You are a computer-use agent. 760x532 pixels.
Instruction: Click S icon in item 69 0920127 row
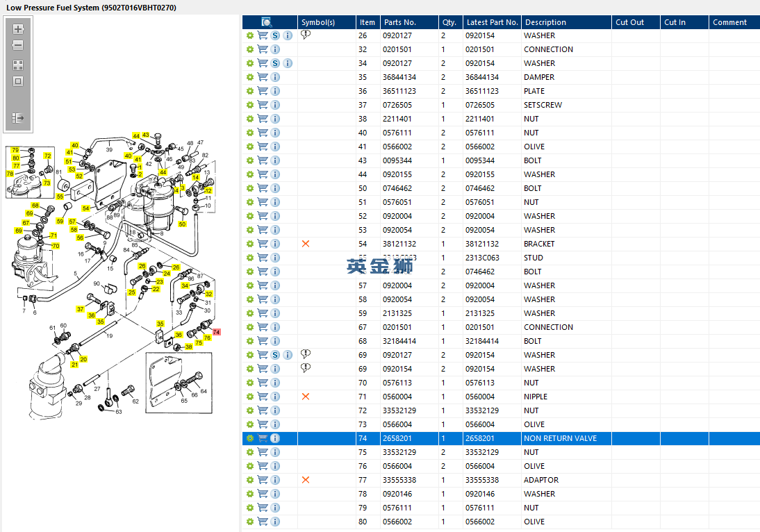coord(275,355)
